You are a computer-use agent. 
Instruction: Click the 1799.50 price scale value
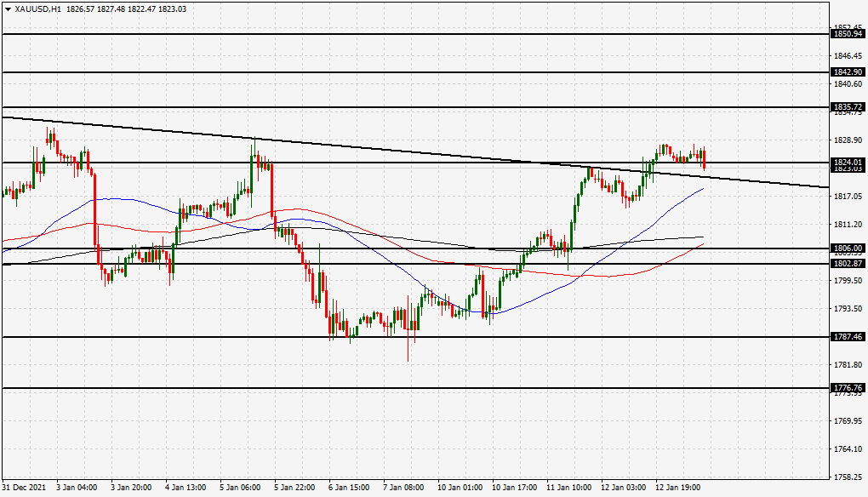coord(848,281)
